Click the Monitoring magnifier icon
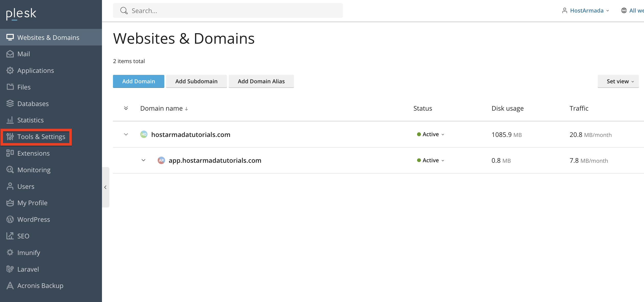Image resolution: width=644 pixels, height=302 pixels. pos(10,170)
